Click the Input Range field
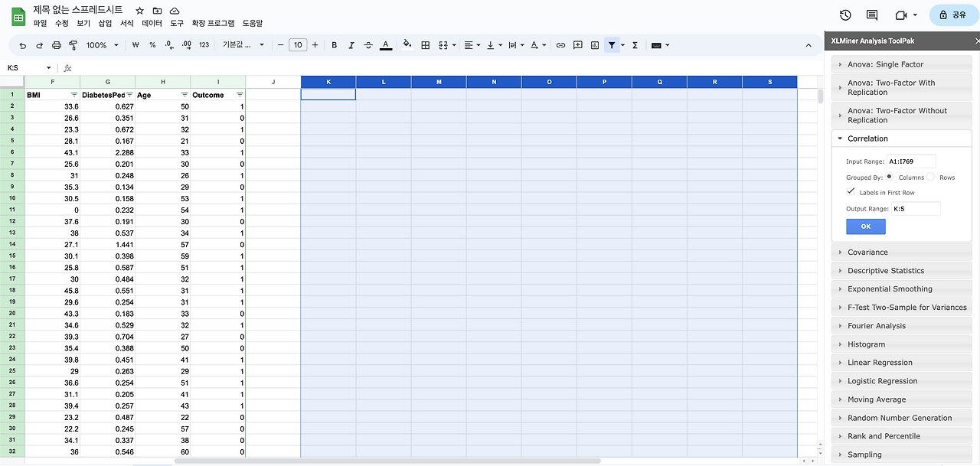This screenshot has height=466, width=980. click(911, 161)
